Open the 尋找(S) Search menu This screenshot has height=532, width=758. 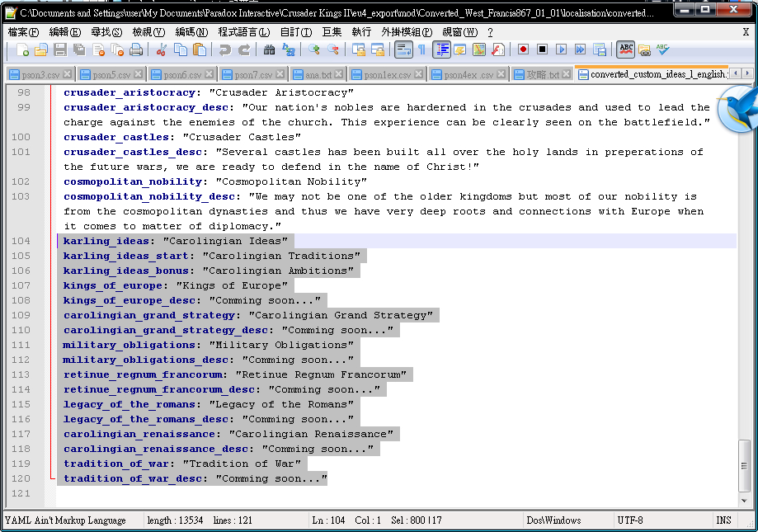[107, 32]
